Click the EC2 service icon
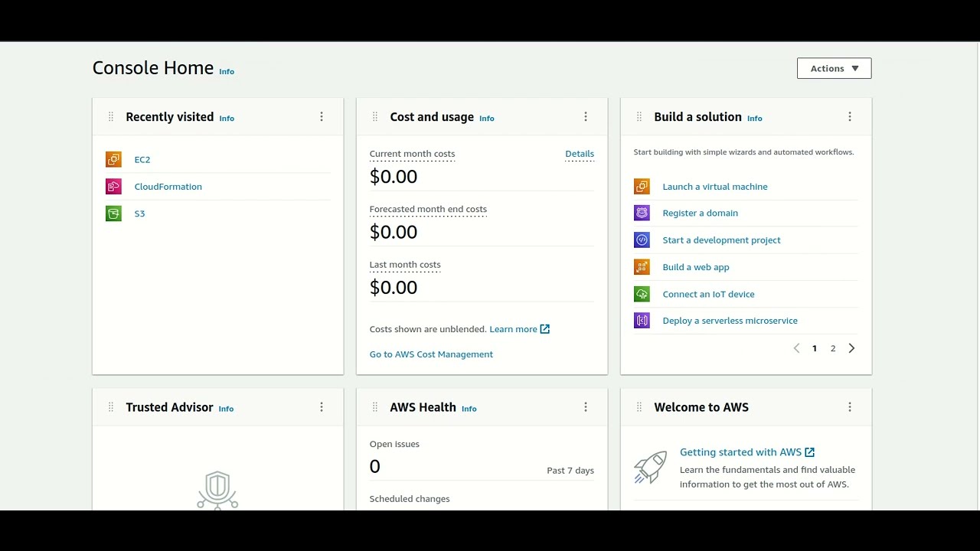 coord(113,159)
